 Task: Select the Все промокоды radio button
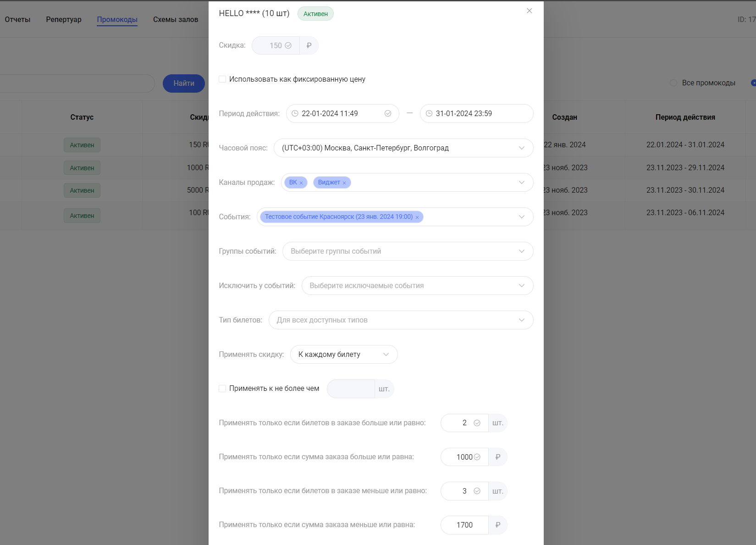coord(673,83)
